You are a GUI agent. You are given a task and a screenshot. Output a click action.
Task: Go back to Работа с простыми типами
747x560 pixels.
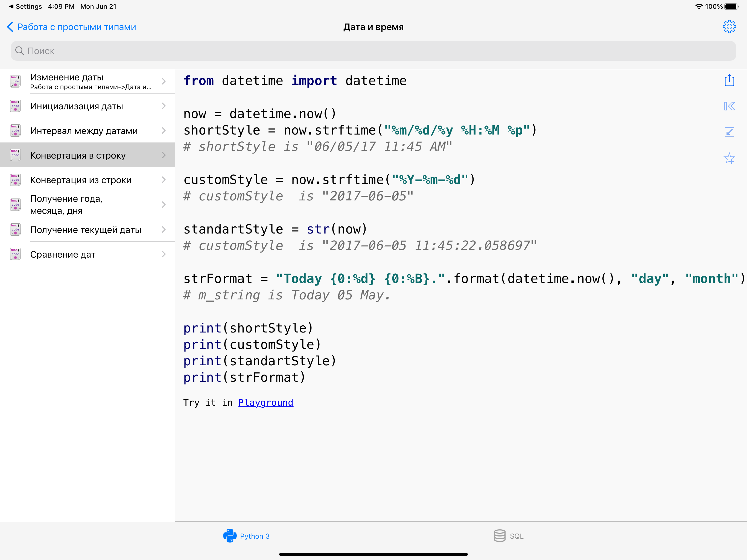click(x=72, y=27)
